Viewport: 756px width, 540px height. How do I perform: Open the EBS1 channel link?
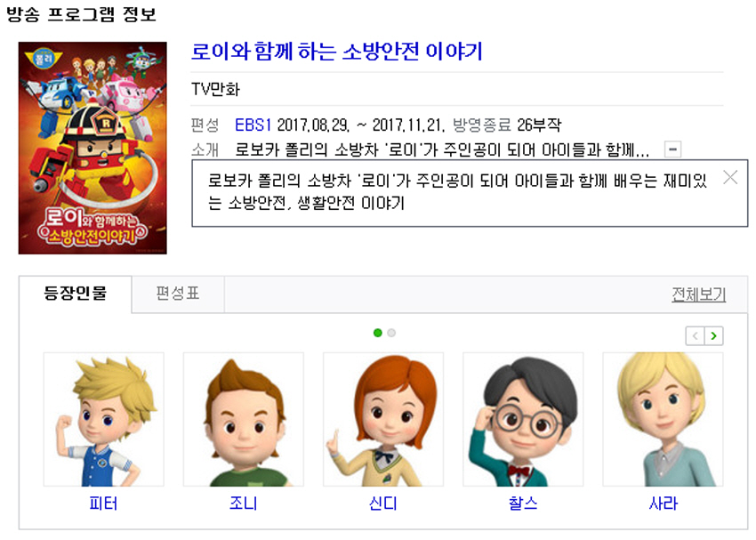253,125
